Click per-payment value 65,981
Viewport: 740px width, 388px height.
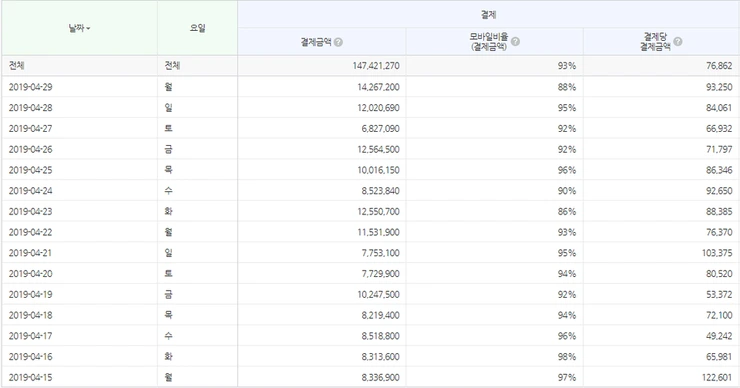point(719,357)
